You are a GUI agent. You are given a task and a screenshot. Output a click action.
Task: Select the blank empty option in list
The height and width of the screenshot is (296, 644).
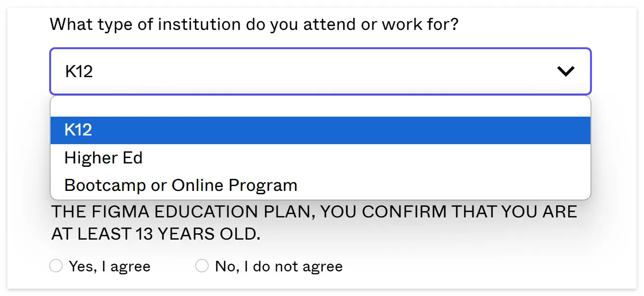pos(320,107)
